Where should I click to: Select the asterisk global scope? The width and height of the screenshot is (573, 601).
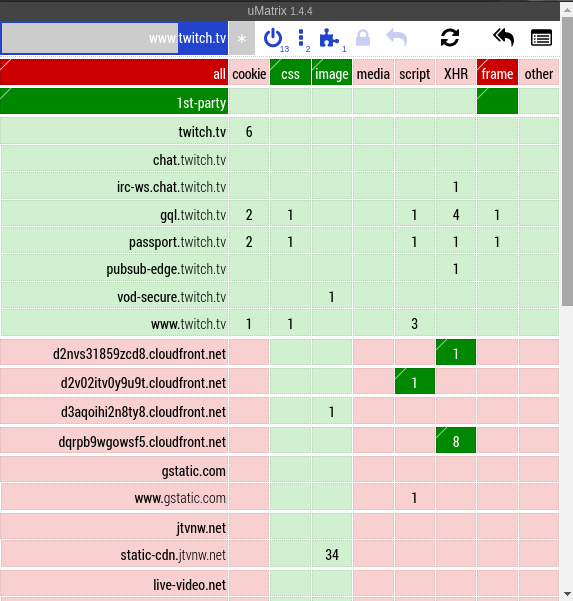242,38
